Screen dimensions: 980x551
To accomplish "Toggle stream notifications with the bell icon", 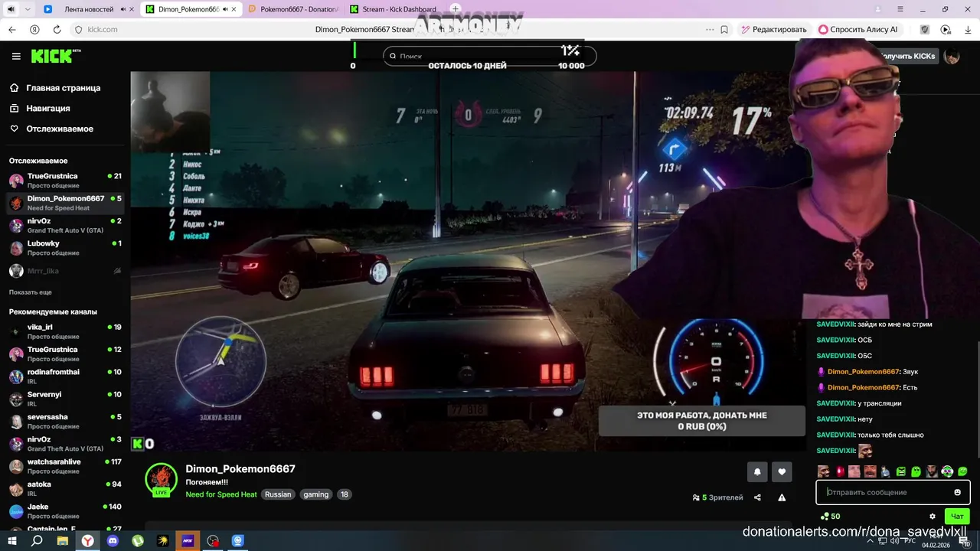I will pos(757,471).
